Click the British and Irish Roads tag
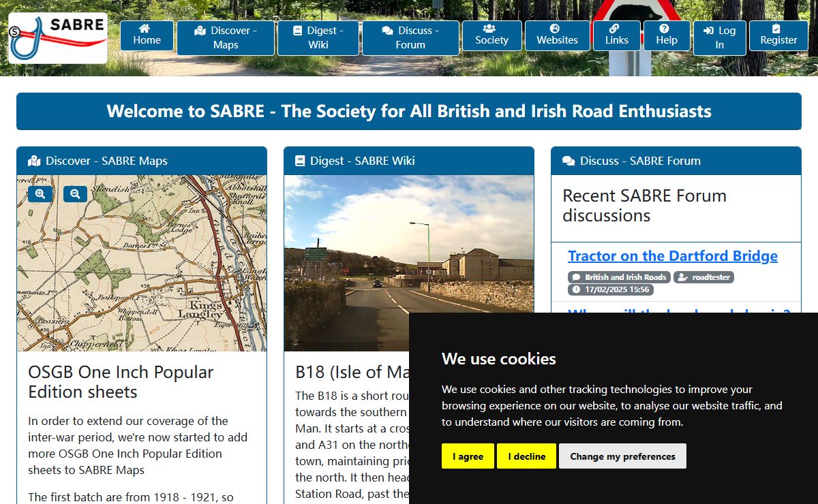The image size is (818, 504). tap(620, 277)
